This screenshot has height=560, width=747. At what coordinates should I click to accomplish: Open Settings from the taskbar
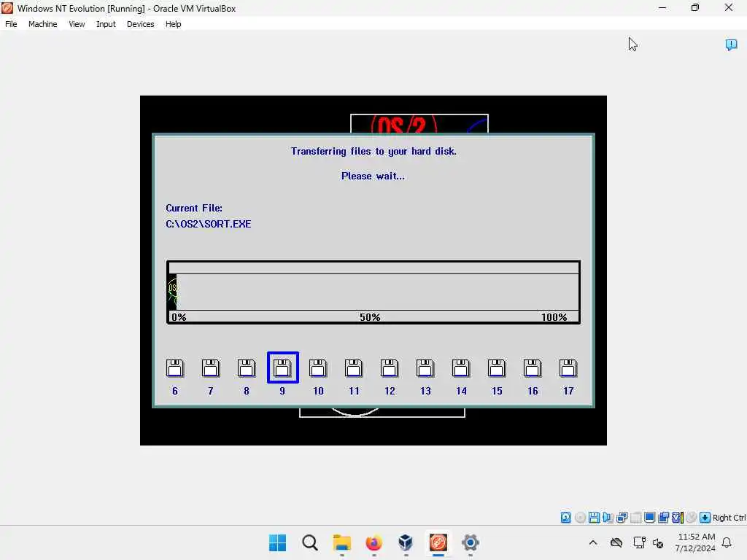(x=471, y=542)
